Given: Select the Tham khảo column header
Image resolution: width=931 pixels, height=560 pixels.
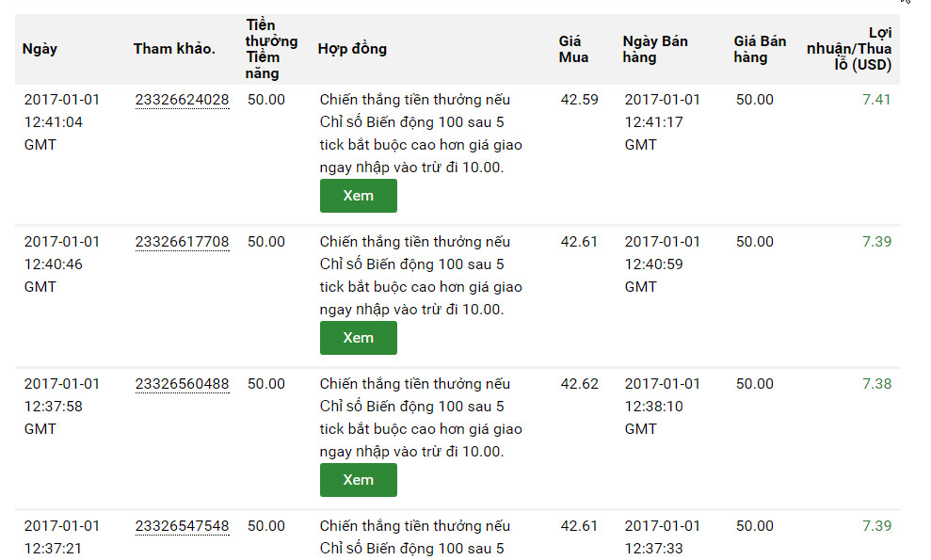Looking at the screenshot, I should [x=174, y=49].
